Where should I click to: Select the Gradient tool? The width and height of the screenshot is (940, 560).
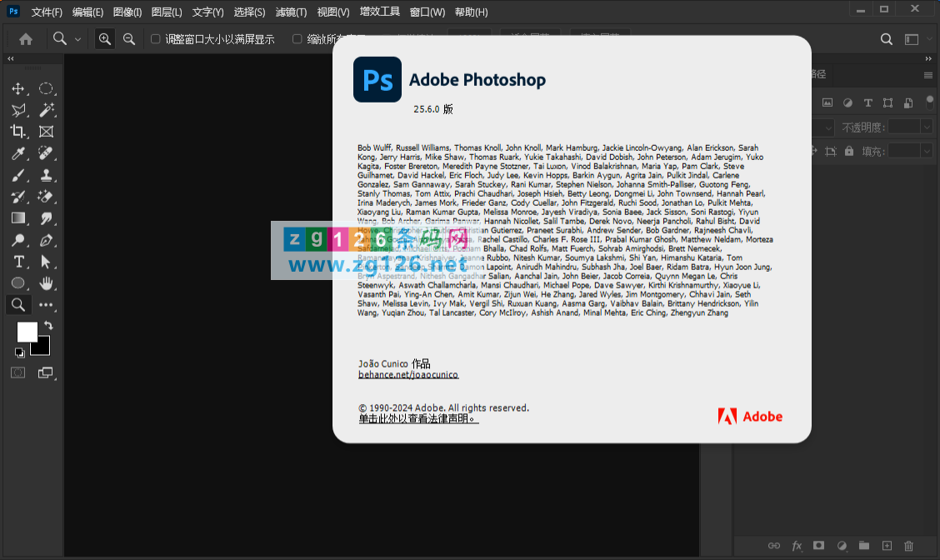click(18, 218)
